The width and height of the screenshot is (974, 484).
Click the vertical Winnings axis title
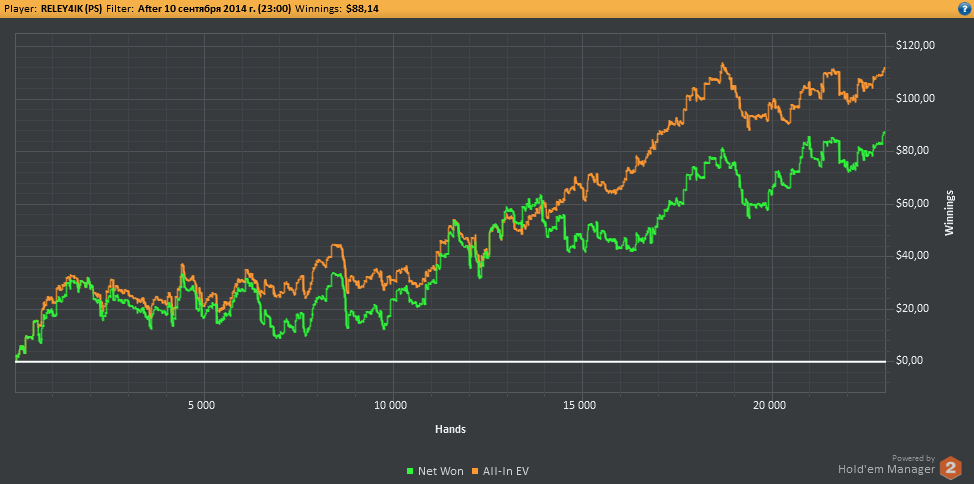pyautogui.click(x=949, y=212)
